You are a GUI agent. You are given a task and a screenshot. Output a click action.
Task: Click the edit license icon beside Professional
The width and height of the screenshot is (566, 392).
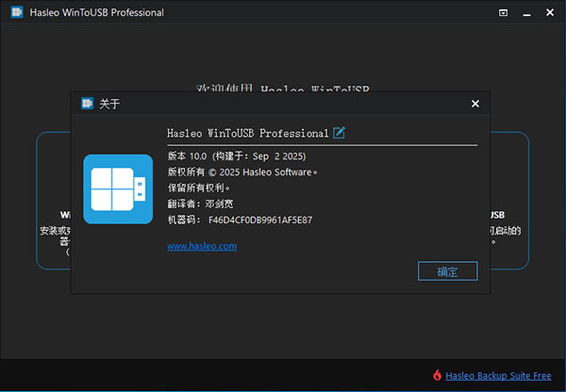(x=340, y=133)
